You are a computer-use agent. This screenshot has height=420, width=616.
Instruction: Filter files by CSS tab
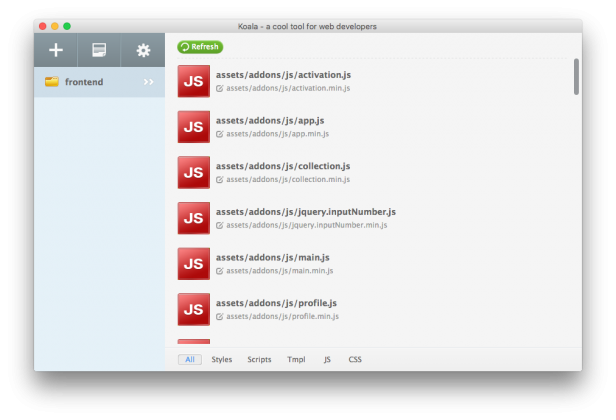pyautogui.click(x=355, y=359)
